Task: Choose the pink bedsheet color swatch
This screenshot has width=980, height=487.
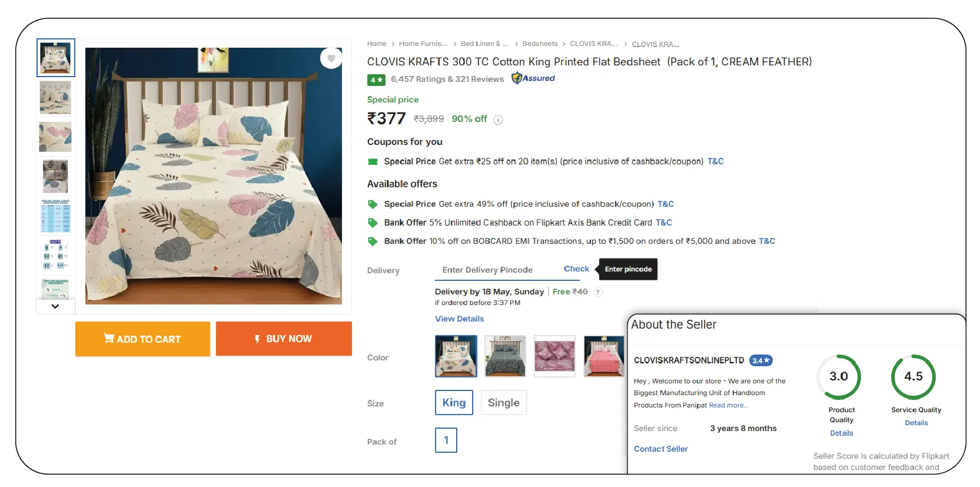Action: tap(604, 356)
